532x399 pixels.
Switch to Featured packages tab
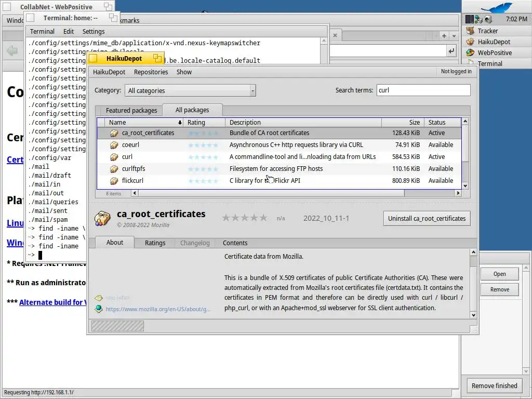click(131, 110)
